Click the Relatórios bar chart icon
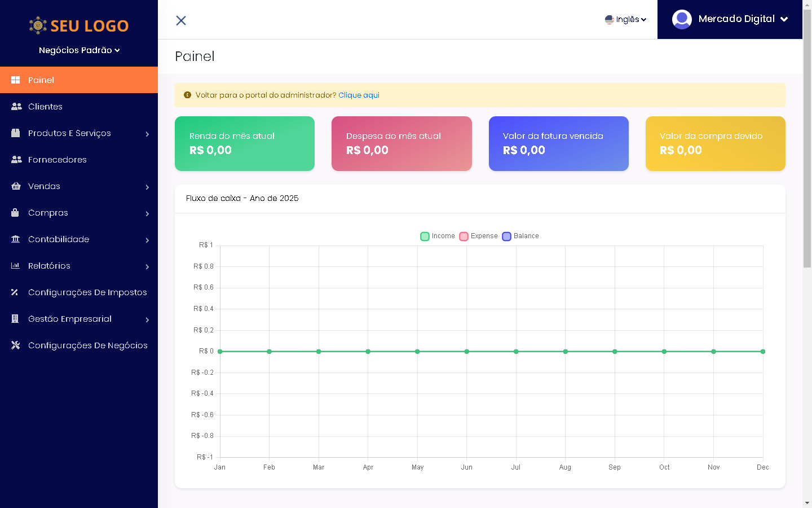Screen dimensions: 812x508 16,266
